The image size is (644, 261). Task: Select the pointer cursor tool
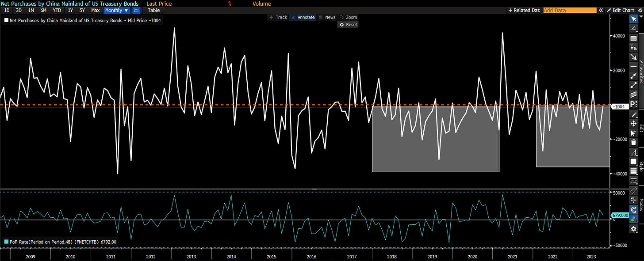tap(633, 19)
